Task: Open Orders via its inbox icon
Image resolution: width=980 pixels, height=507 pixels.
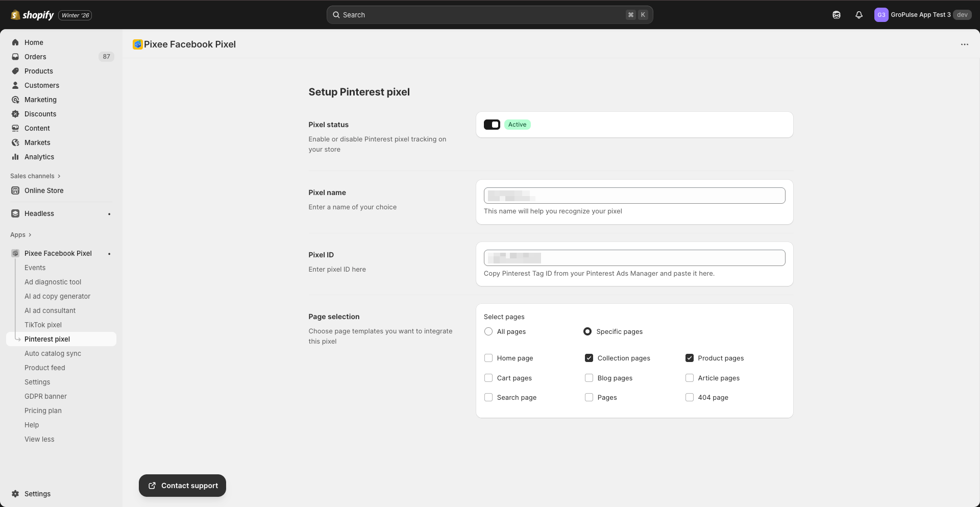Action: tap(15, 57)
